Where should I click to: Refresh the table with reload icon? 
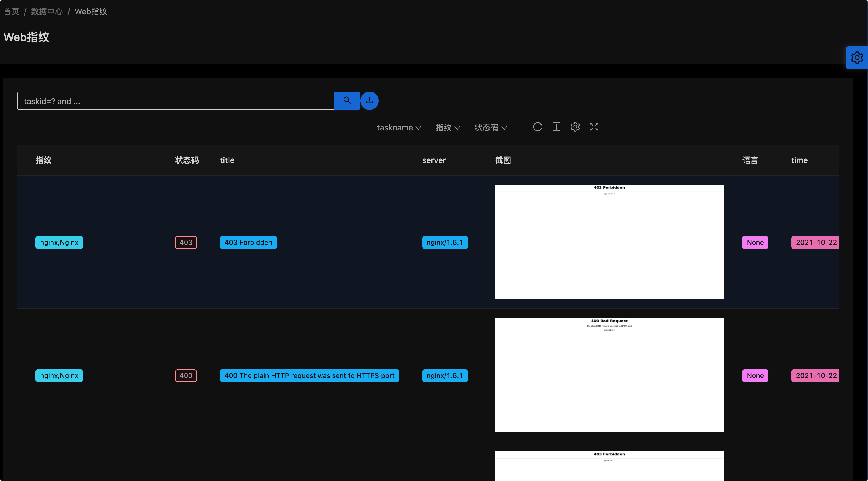pos(538,127)
